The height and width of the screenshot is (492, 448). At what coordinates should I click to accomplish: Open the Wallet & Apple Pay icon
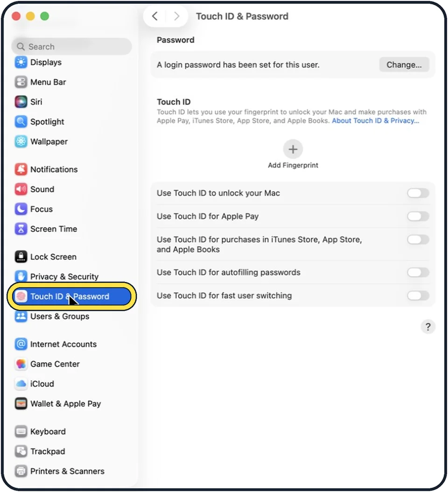[21, 403]
